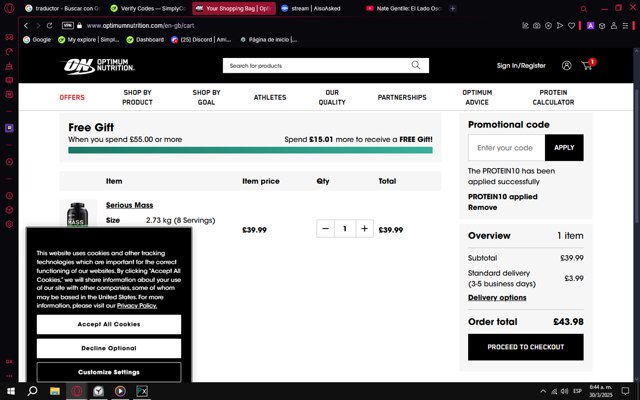This screenshot has width=640, height=400.
Task: Switch to the stream AlsoAsked tab
Action: pos(316,8)
